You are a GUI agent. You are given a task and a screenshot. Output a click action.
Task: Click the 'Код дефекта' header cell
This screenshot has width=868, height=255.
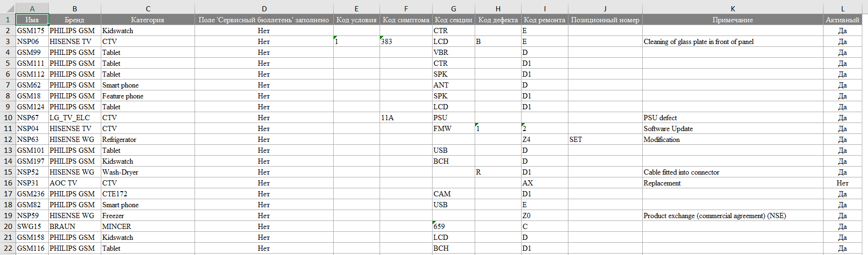498,19
